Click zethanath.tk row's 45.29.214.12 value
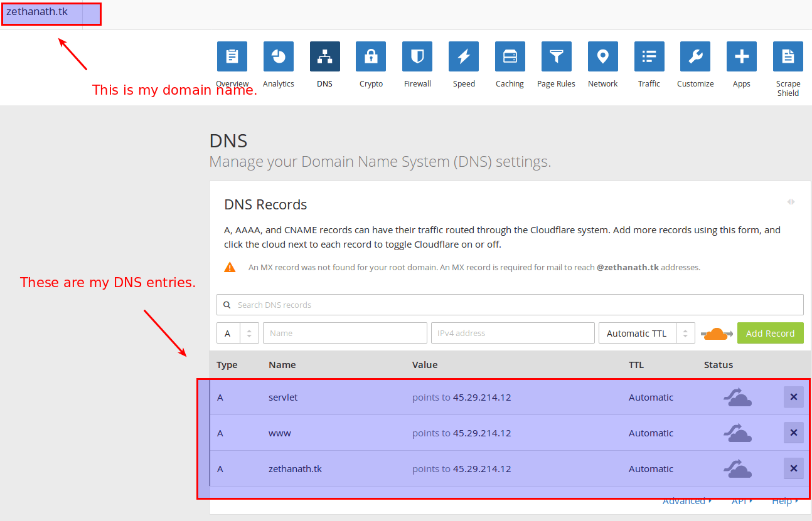This screenshot has height=521, width=812. [482, 469]
